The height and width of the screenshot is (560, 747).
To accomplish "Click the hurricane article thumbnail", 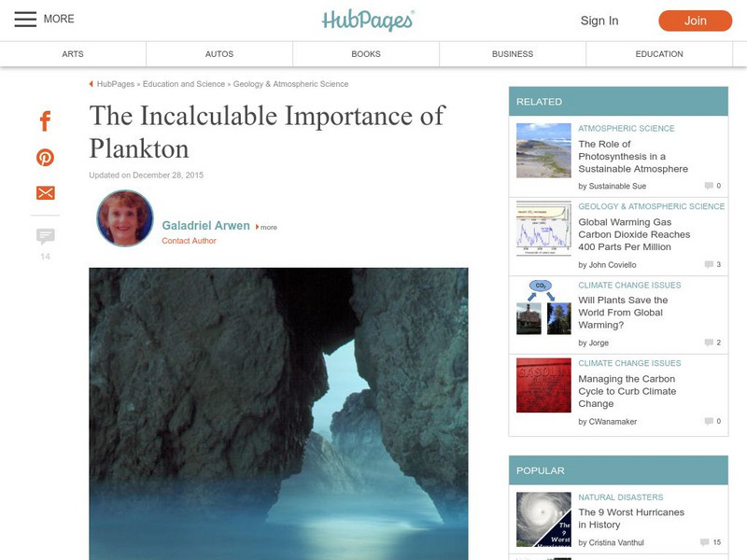I will coord(543,519).
